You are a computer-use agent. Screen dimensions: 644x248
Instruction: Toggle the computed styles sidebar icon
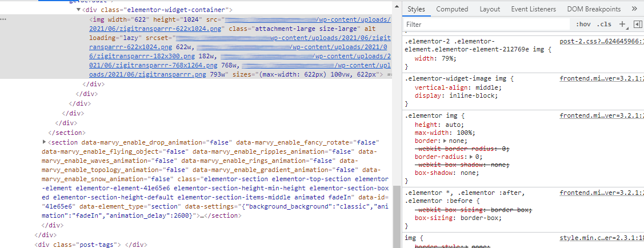[x=638, y=24]
